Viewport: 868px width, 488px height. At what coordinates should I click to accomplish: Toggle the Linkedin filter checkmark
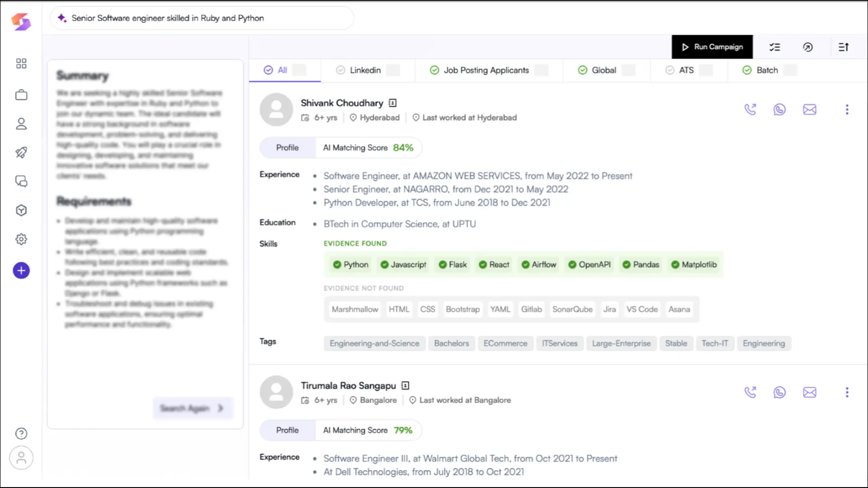pos(340,70)
